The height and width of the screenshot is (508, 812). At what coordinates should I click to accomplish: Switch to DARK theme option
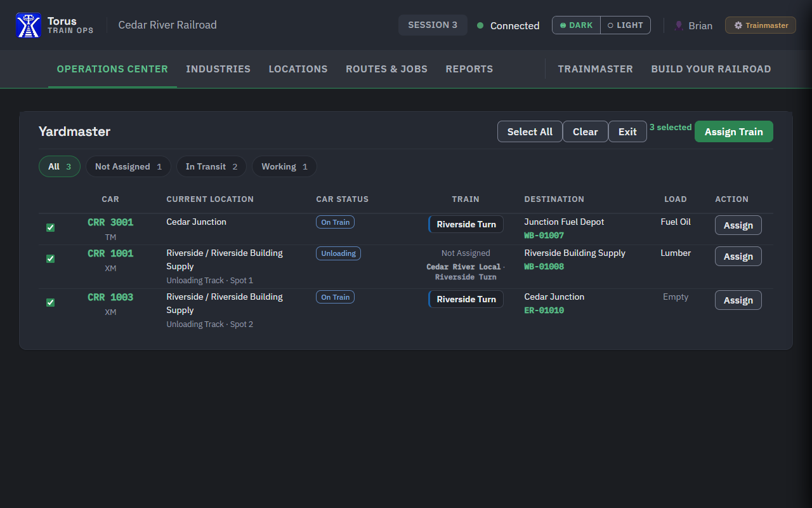(576, 25)
